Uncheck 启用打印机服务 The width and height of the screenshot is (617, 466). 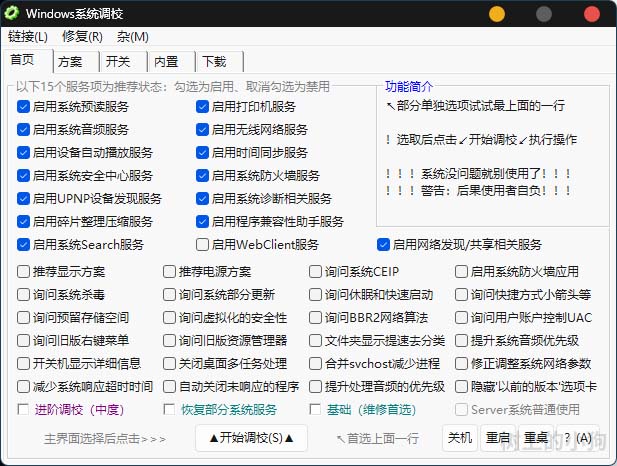[x=202, y=107]
